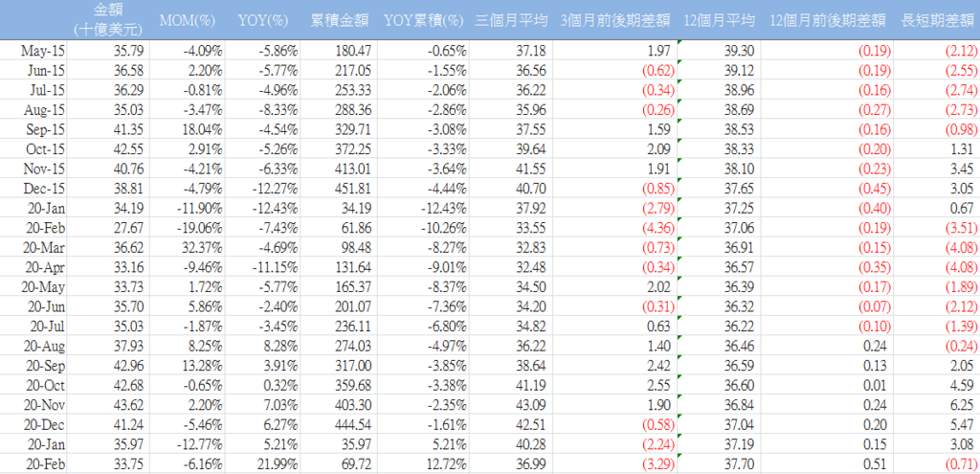Select the 20-Jul row label
The image size is (980, 474).
[47, 327]
